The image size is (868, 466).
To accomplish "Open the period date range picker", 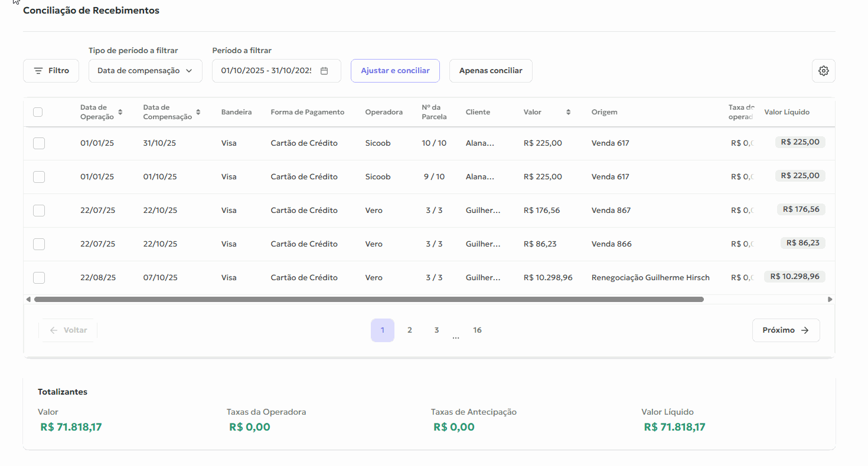I will 267,71.
